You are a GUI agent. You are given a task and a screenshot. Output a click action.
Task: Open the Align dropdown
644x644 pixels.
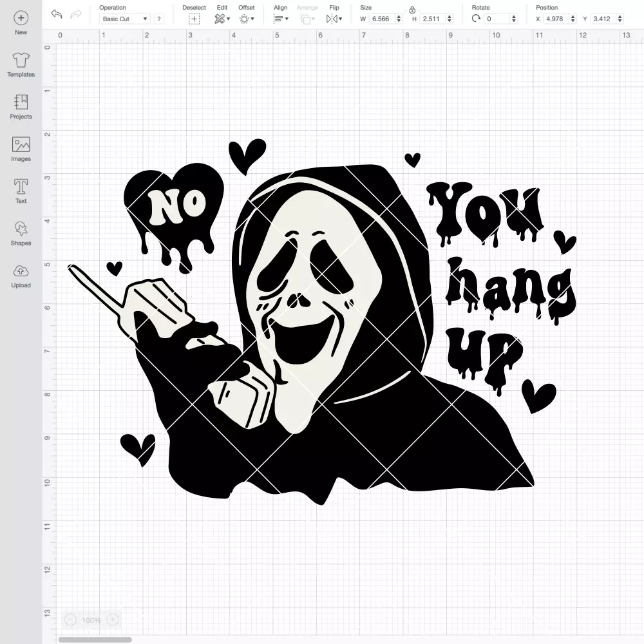tap(281, 19)
